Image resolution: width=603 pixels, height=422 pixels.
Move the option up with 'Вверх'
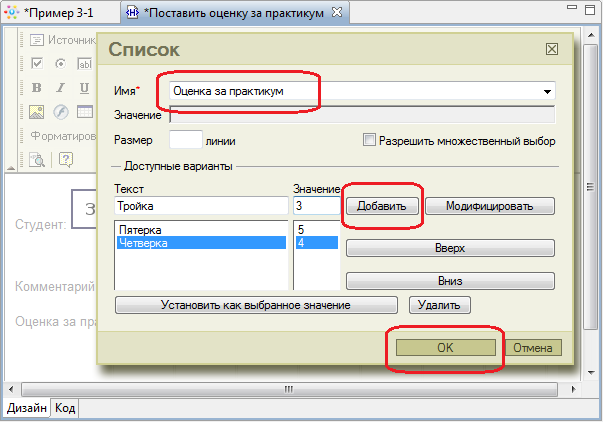click(x=450, y=247)
